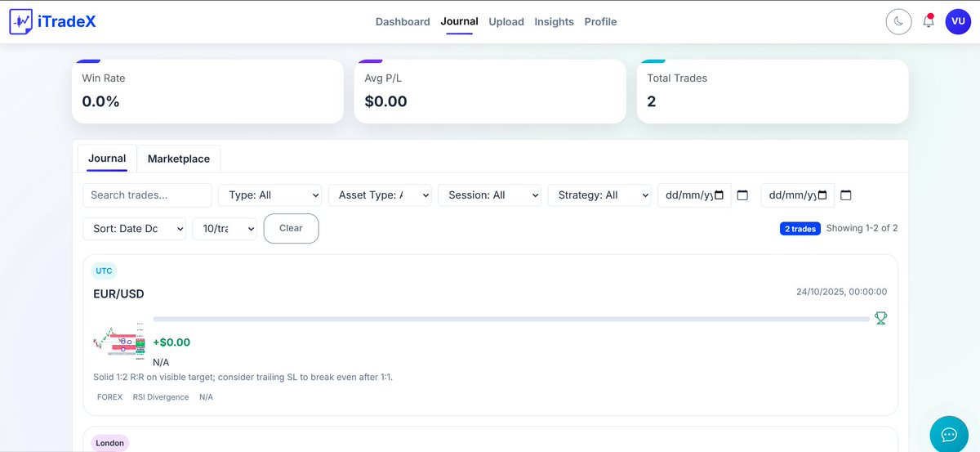Open second date calendar picker icon
Viewport: 980px width, 452px height.
point(846,195)
